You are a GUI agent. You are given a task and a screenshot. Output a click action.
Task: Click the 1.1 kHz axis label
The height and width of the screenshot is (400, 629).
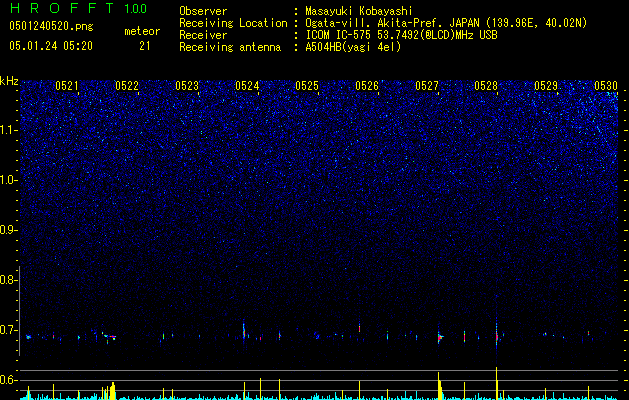(x=8, y=130)
